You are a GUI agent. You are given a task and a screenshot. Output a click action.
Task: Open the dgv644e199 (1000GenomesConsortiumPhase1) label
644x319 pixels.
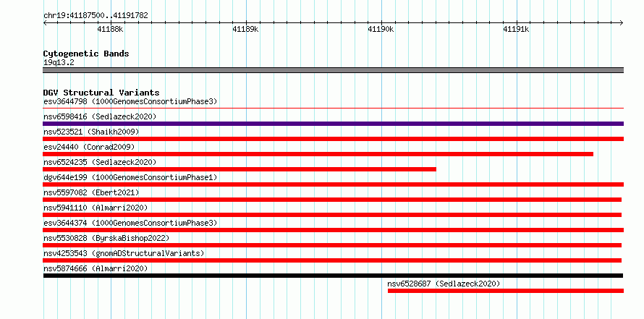tap(130, 177)
